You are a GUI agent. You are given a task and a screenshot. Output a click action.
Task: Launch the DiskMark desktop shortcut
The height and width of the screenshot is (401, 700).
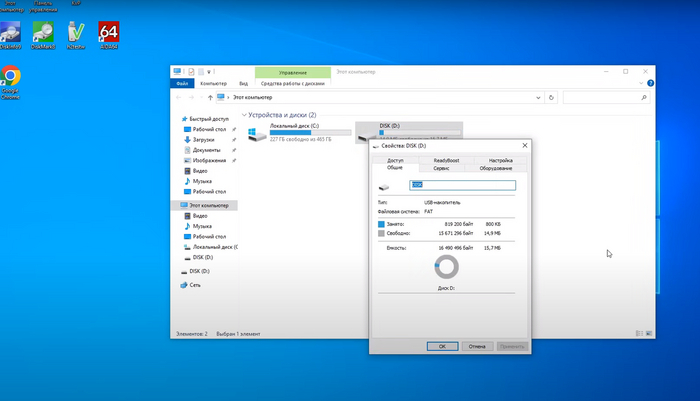(x=42, y=35)
